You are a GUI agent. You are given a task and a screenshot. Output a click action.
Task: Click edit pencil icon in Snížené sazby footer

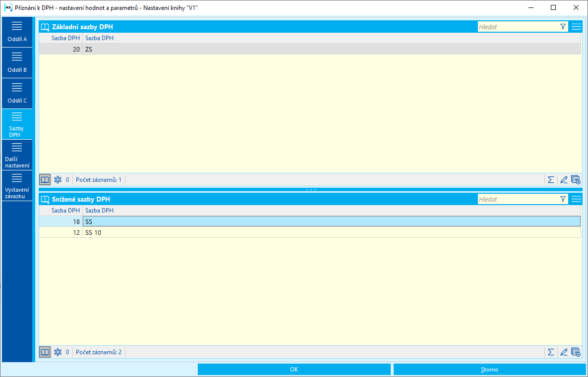(564, 352)
